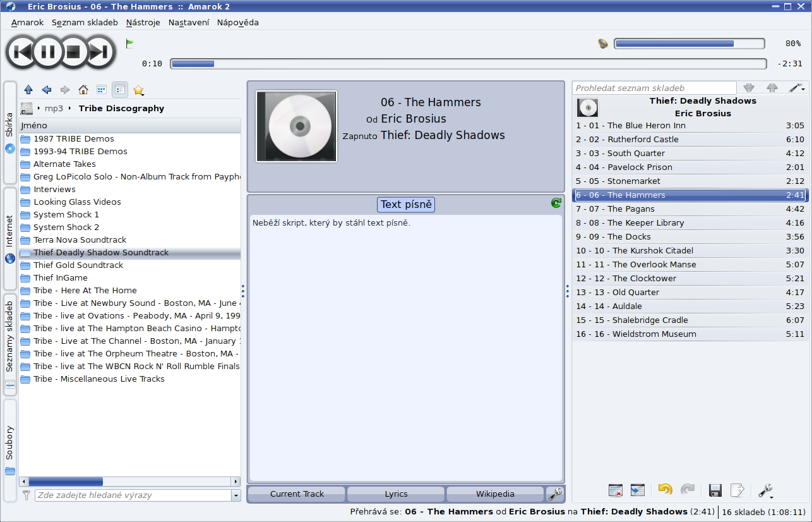812x522 pixels.
Task: Click the mp3 breadcrumb folder
Action: [x=54, y=108]
